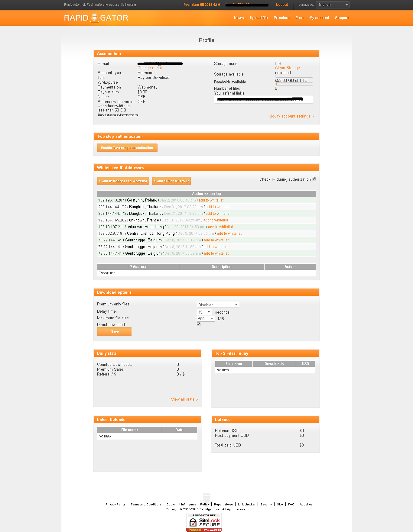This screenshot has width=413, height=532.
Task: Open the Support menu item
Action: [x=342, y=18]
